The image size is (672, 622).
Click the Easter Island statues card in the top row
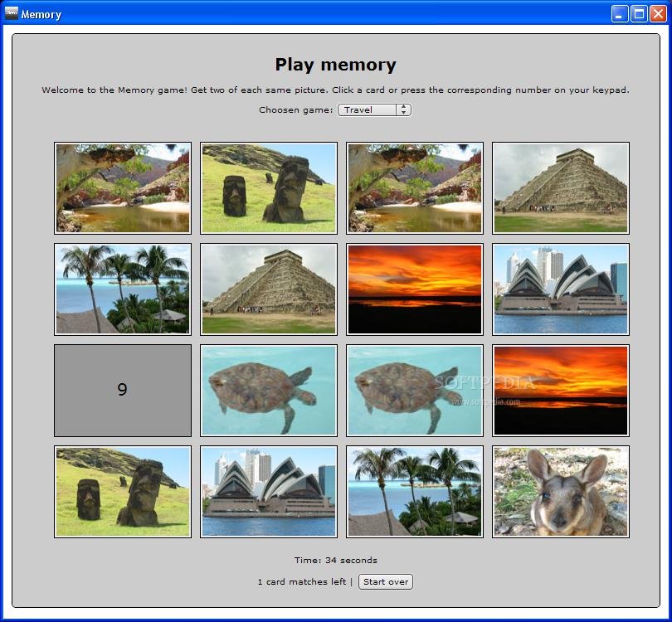coord(269,188)
